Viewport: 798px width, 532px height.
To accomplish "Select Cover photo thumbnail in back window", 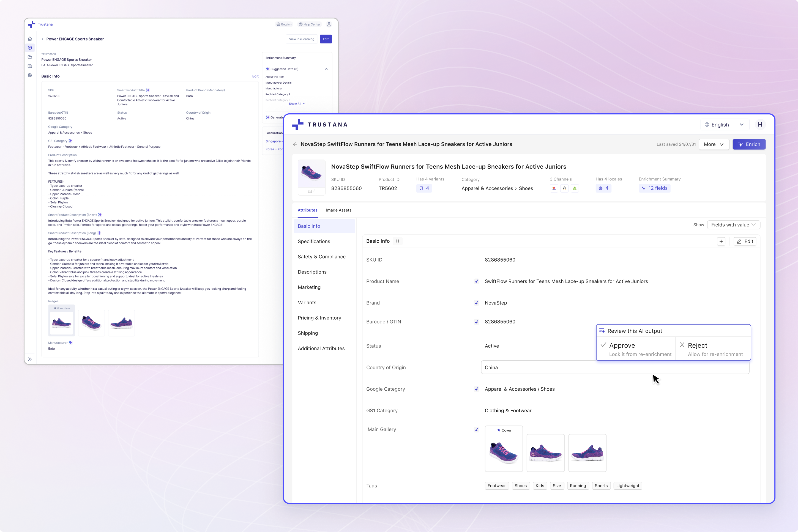I will click(61, 321).
